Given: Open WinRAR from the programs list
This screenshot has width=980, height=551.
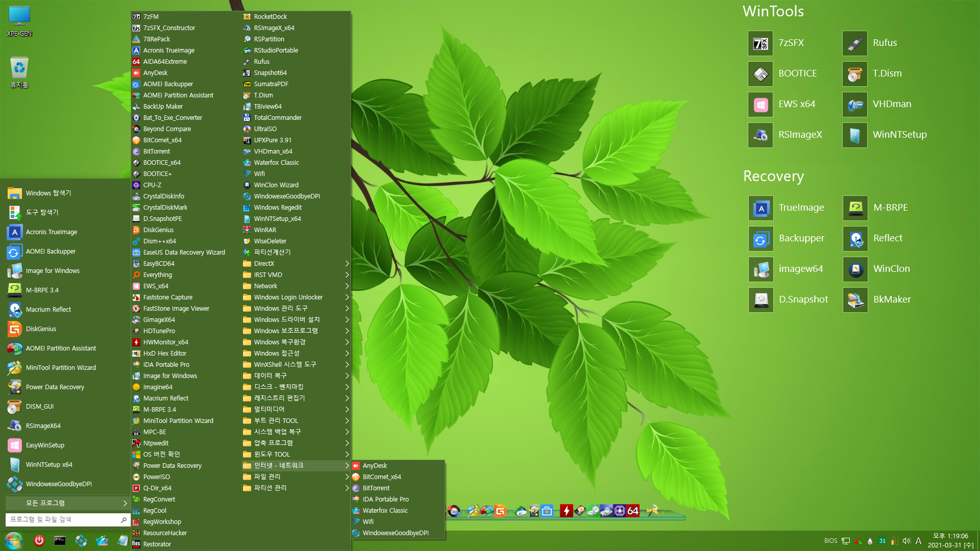Looking at the screenshot, I should click(296, 230).
